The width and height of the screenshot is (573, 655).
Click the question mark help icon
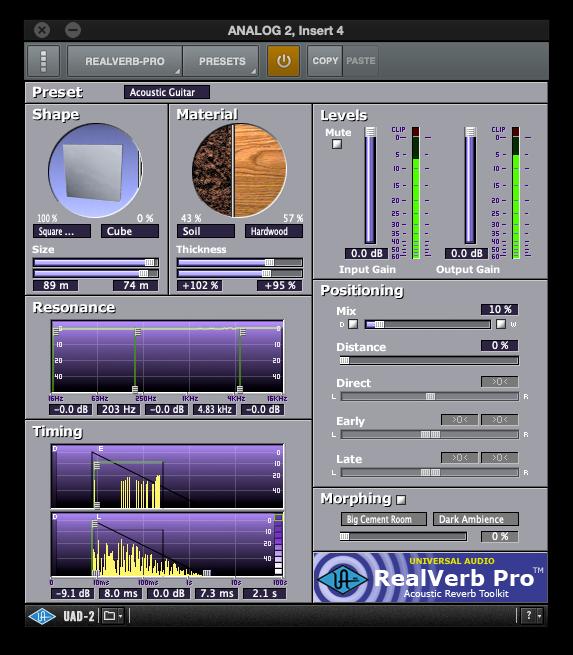(x=529, y=615)
